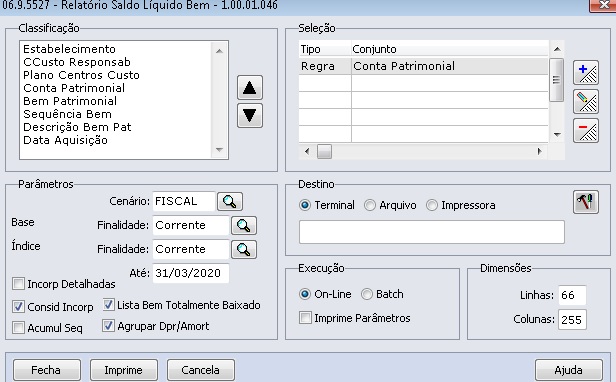Select Arquivo destination radio button
The height and width of the screenshot is (382, 616).
point(370,205)
